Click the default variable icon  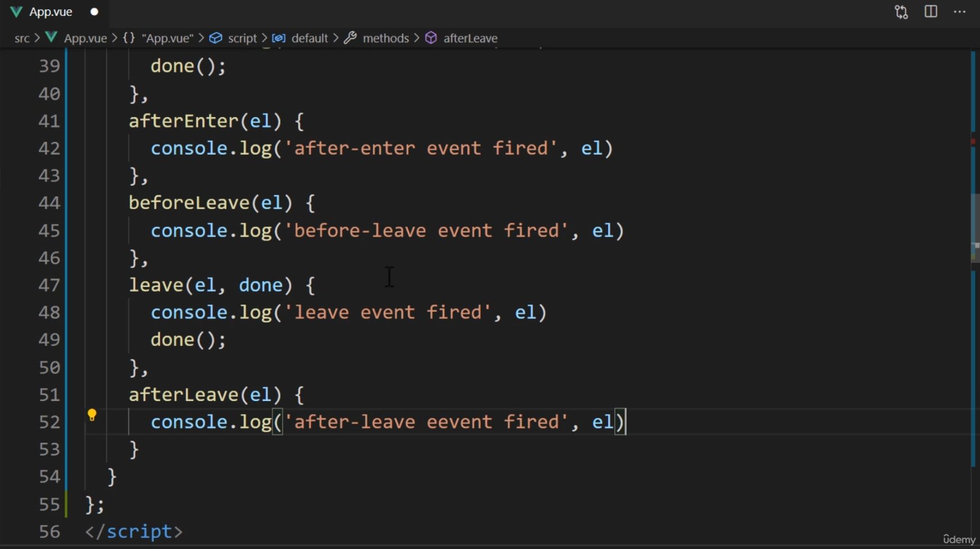pyautogui.click(x=279, y=38)
